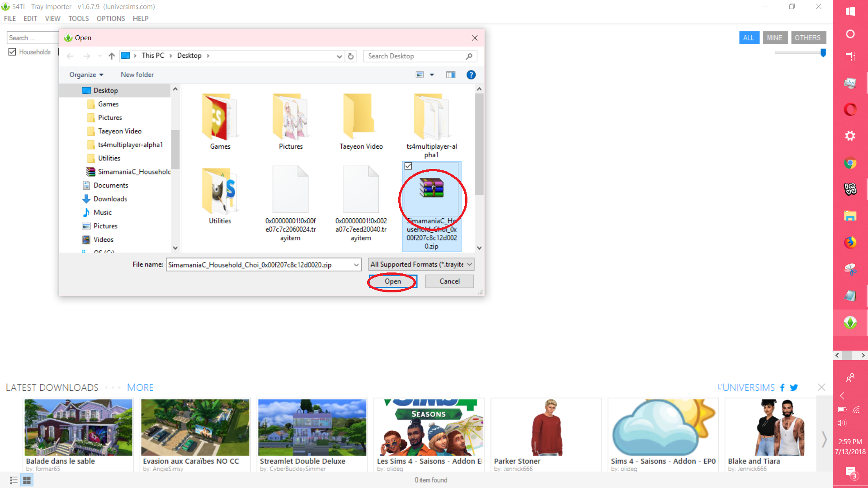The width and height of the screenshot is (868, 488).
Task: Cancel the Open dialog
Action: click(449, 282)
